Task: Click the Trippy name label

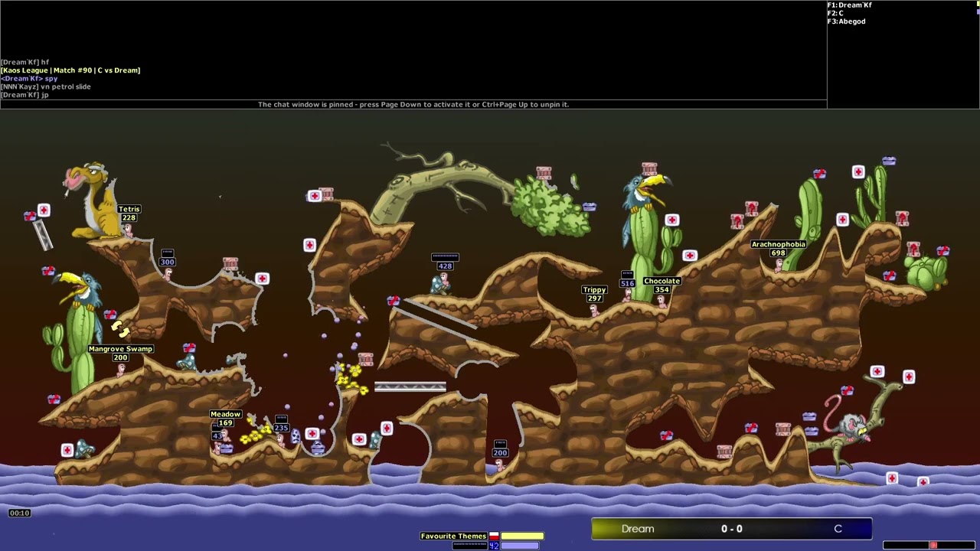Action: [x=594, y=290]
